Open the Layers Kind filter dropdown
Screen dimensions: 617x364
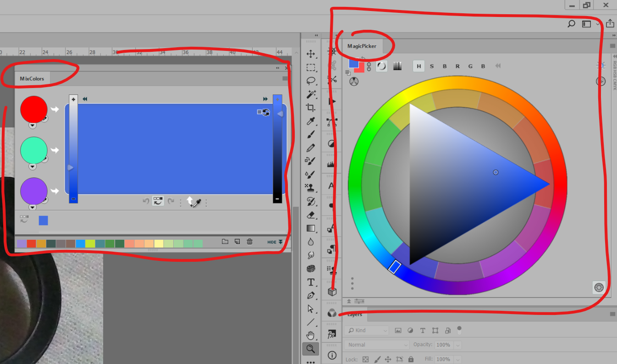tap(367, 330)
